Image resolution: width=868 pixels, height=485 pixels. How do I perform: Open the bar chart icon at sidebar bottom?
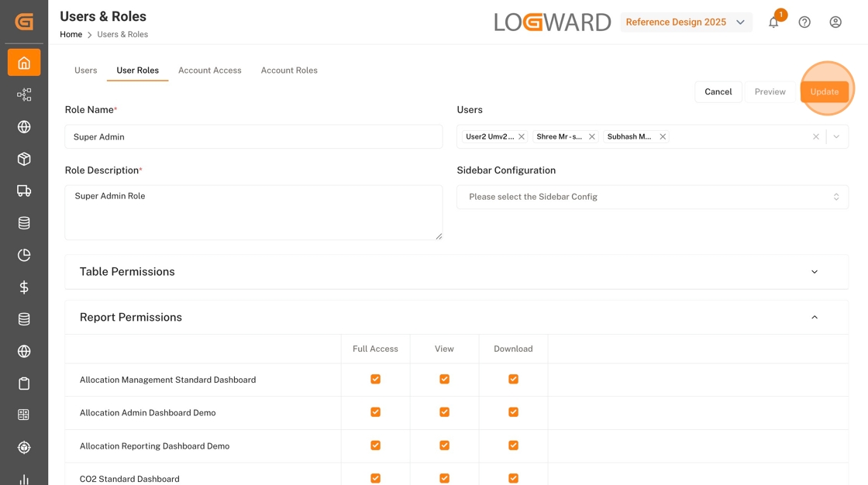pyautogui.click(x=24, y=480)
